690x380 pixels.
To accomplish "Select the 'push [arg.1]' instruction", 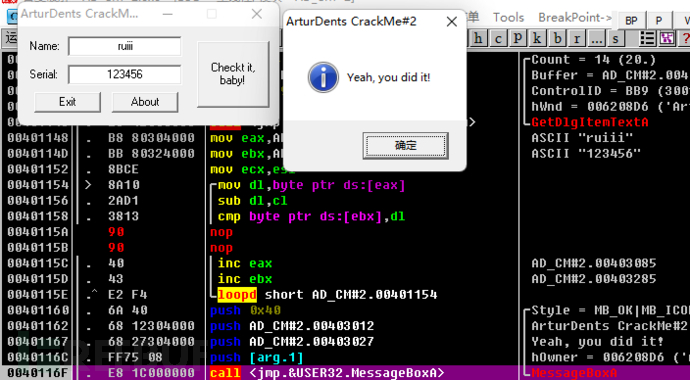I will point(257,358).
